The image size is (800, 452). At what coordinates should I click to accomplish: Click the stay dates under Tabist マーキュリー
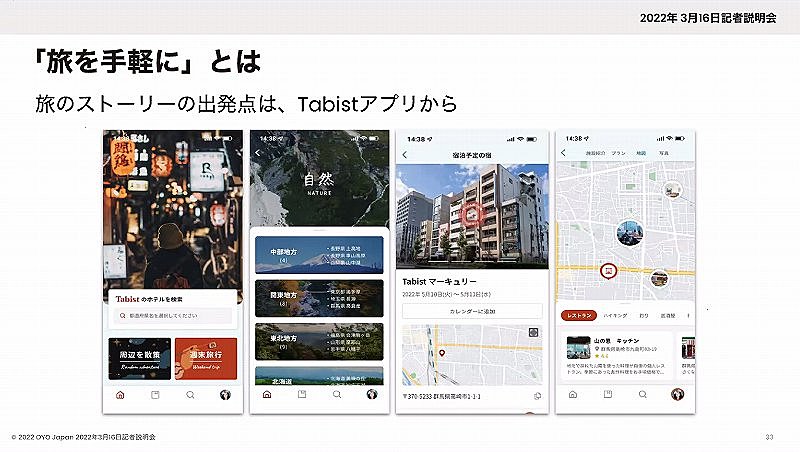pyautogui.click(x=446, y=295)
